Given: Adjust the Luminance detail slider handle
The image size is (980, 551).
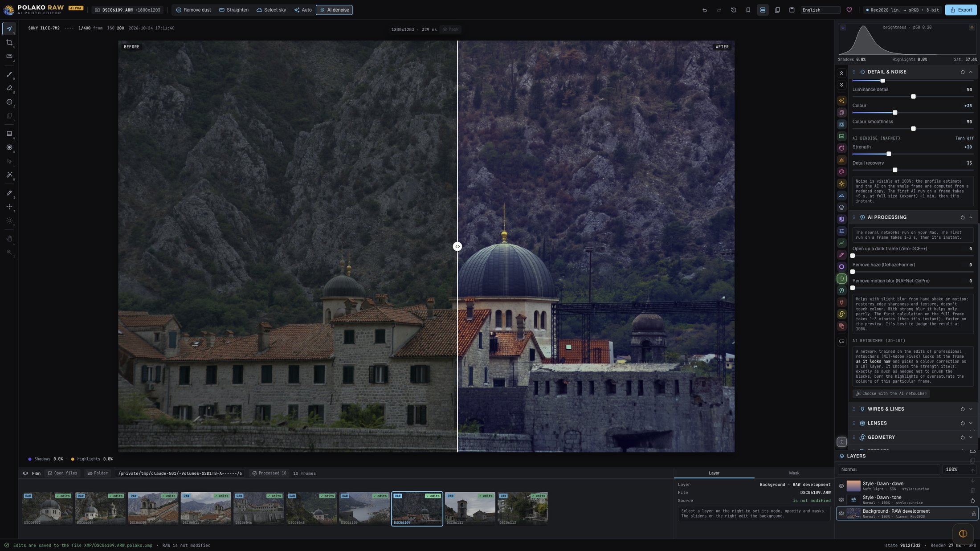Looking at the screenshot, I should [913, 97].
